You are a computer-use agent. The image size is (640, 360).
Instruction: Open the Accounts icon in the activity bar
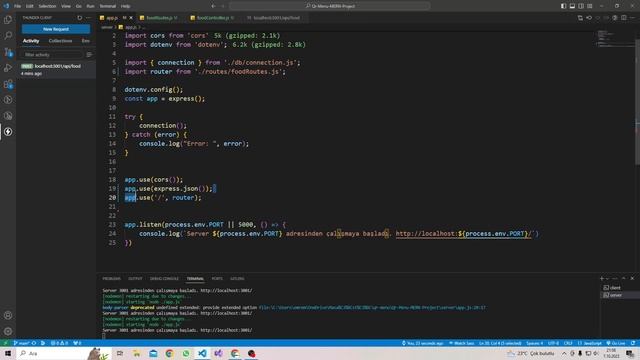pos(8,315)
